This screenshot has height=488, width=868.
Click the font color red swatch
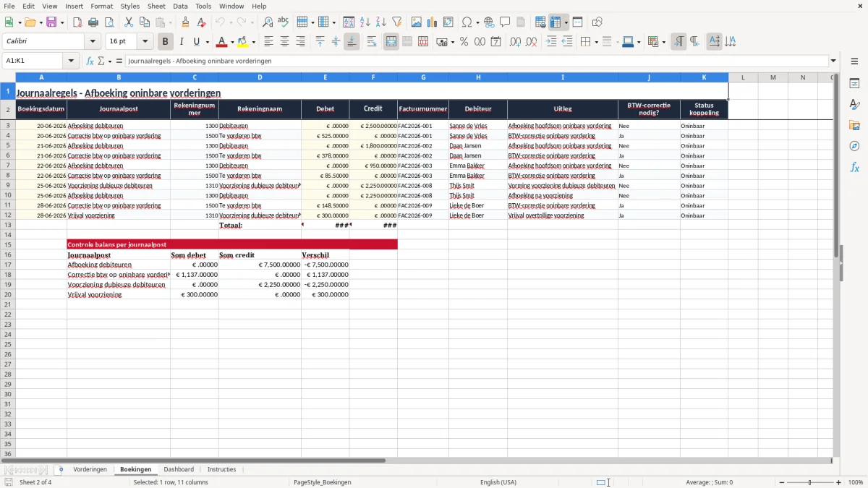(x=221, y=42)
